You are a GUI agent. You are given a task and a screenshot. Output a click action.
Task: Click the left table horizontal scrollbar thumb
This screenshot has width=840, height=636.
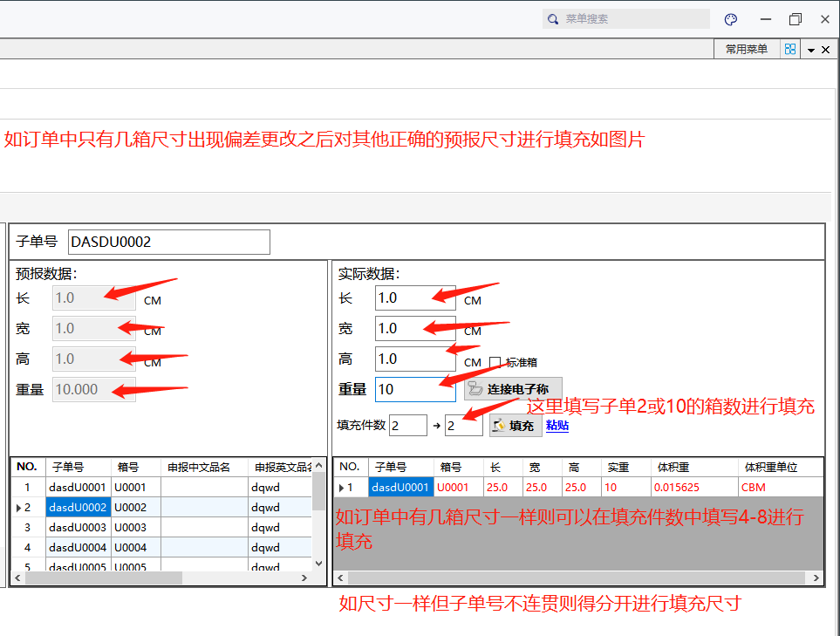104,578
